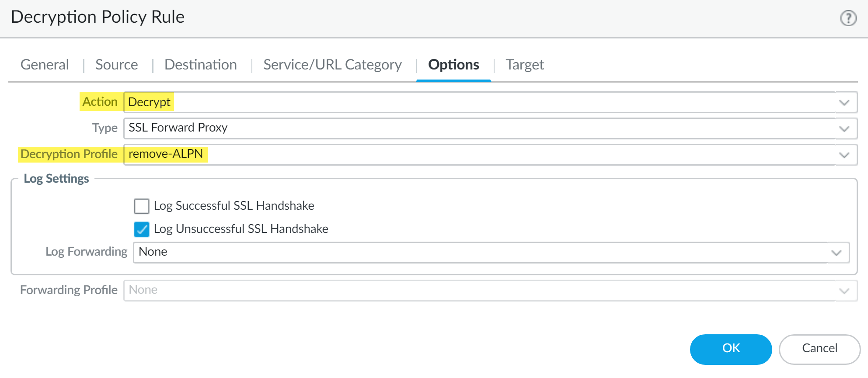Open the Action dropdown arrow
Screen dimensions: 868x378
tap(844, 103)
